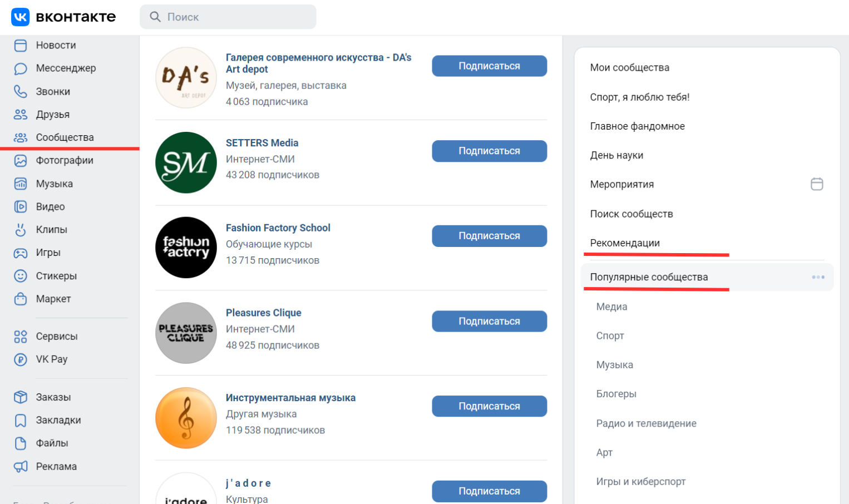
Task: Open the Games controller icon
Action: point(21,253)
